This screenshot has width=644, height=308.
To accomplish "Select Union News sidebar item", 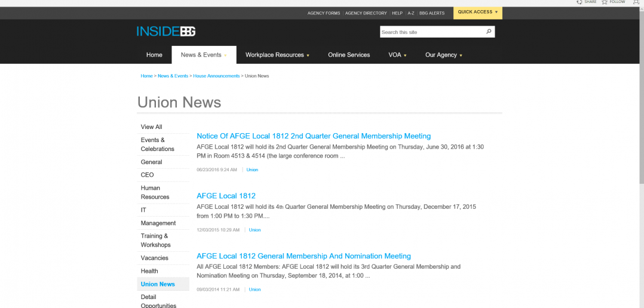I will [163, 284].
